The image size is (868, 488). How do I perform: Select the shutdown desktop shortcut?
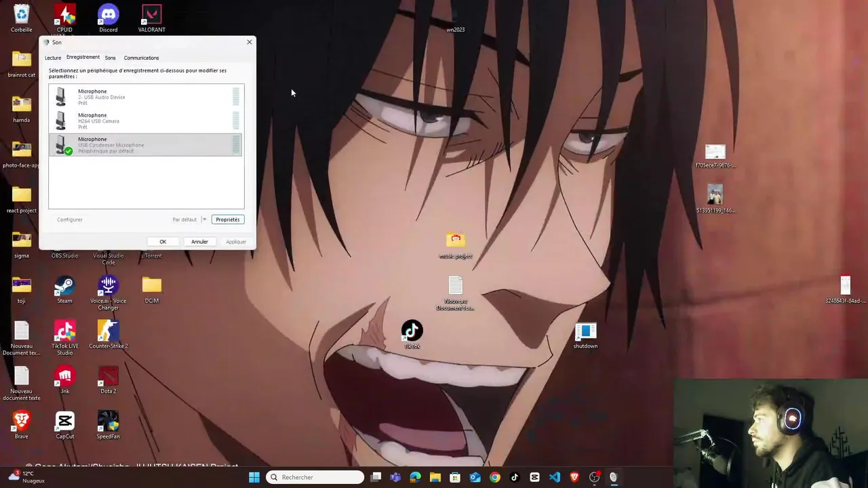[x=585, y=335]
